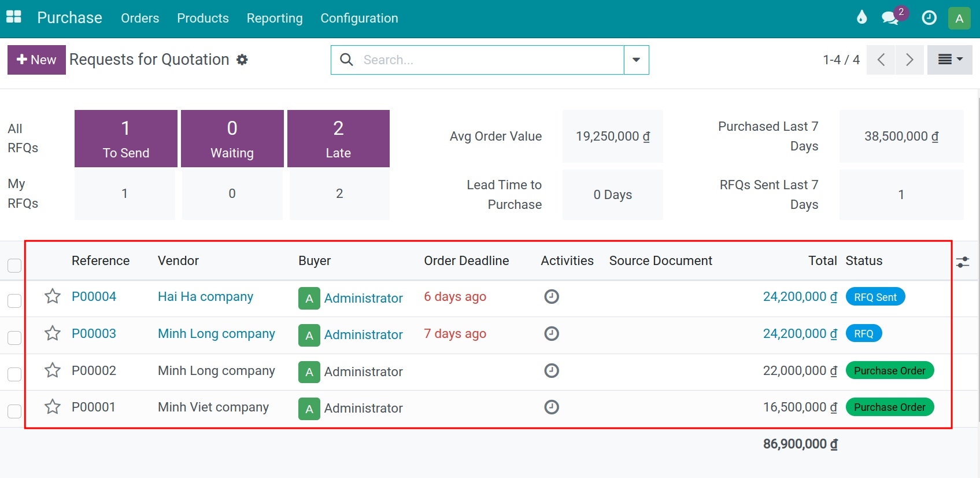Sort by the Reference column header

click(101, 260)
